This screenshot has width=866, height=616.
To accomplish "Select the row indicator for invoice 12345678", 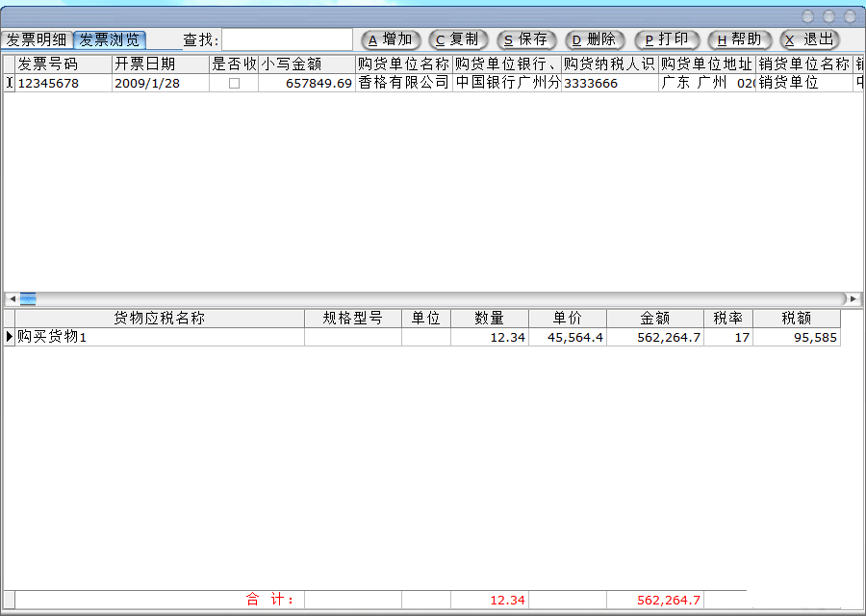I will (10, 84).
